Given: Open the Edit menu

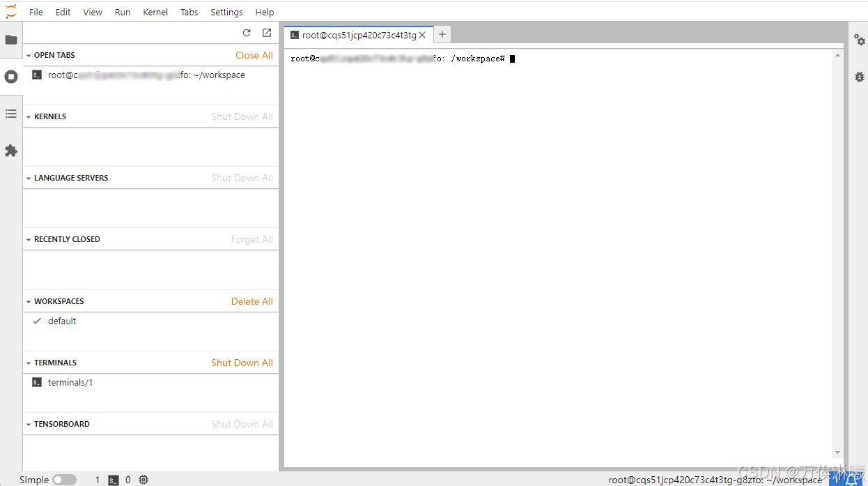Looking at the screenshot, I should (x=63, y=12).
